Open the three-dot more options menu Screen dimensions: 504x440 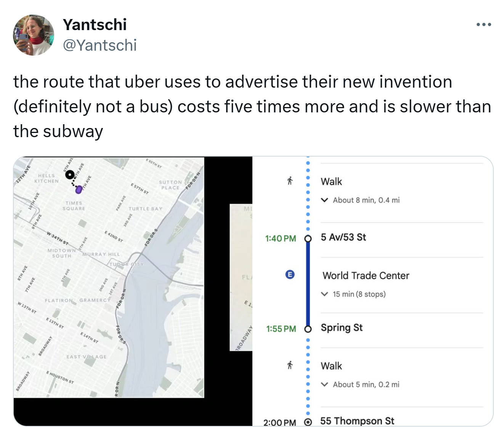483,25
